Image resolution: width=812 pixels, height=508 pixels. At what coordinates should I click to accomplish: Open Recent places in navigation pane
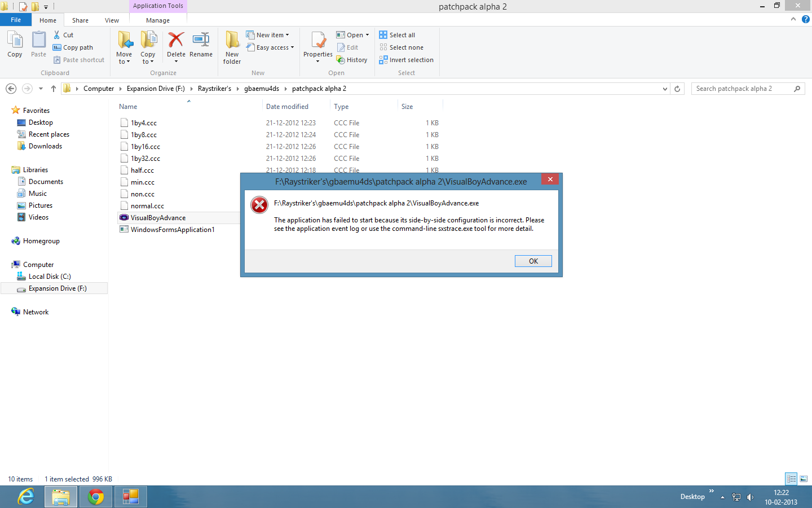tap(48, 134)
